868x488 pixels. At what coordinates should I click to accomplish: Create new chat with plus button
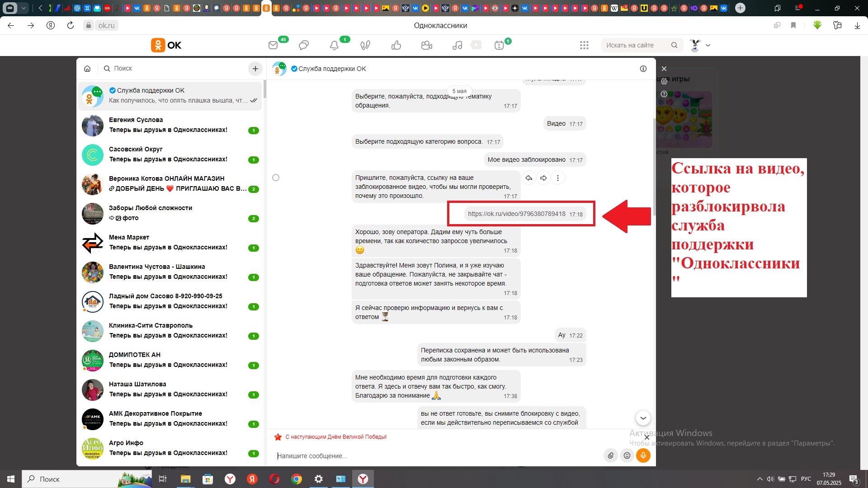(255, 69)
